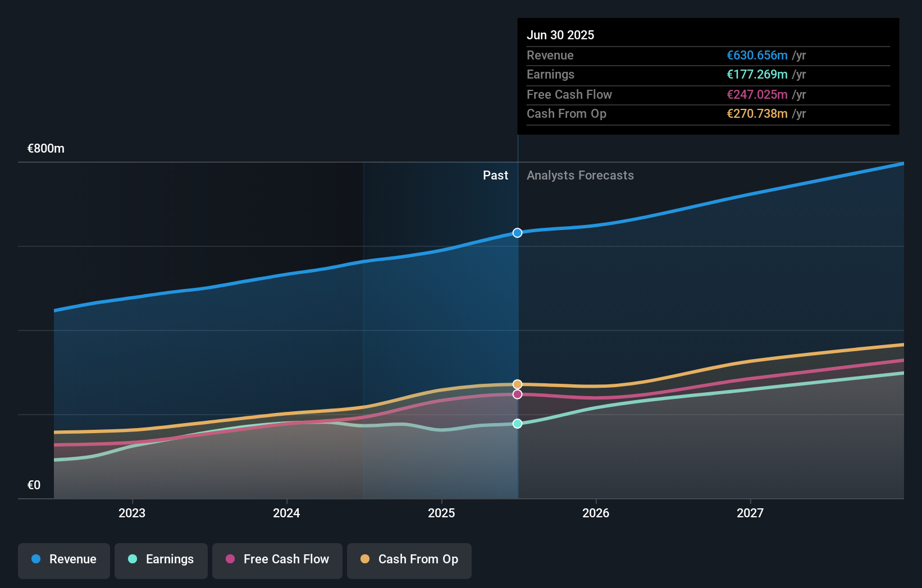This screenshot has height=588, width=922.
Task: Select the pink Free Cash Flow chart marker
Action: (x=517, y=394)
